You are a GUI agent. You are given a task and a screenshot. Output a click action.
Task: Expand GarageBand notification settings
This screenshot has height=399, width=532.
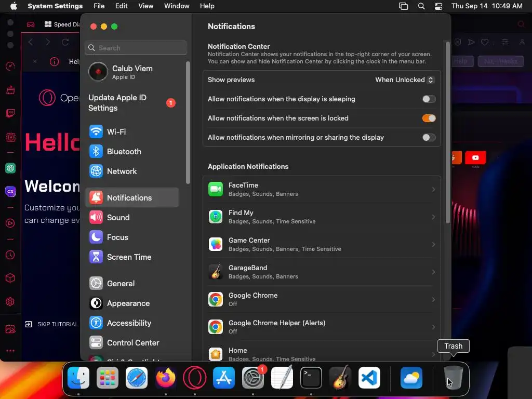tap(321, 272)
